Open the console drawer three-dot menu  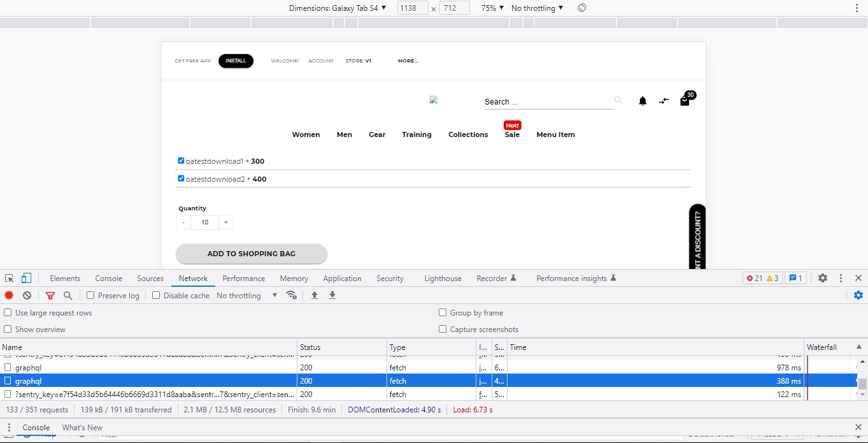[x=9, y=428]
